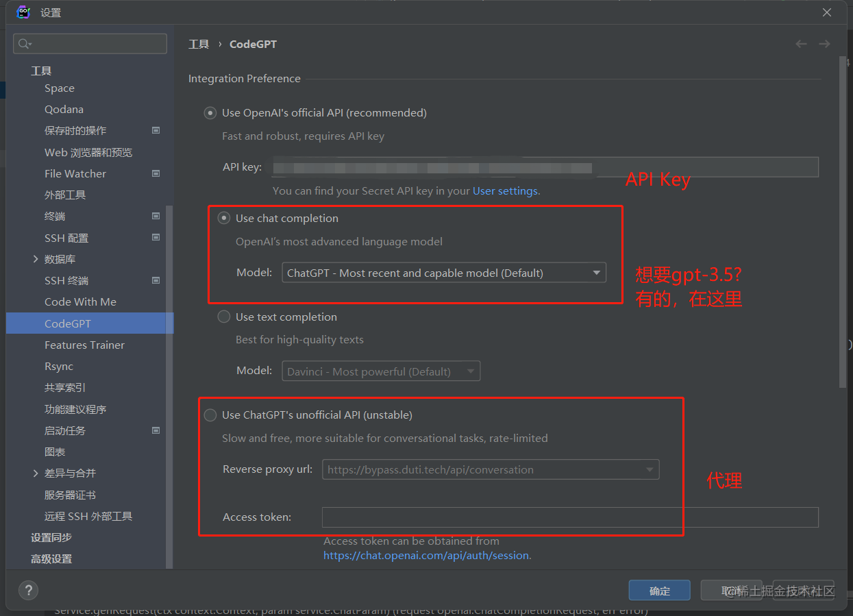Navigate back with the left arrow icon

[801, 44]
